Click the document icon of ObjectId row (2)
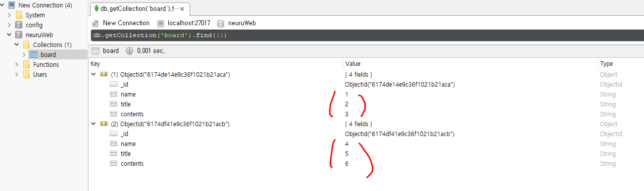 point(104,124)
